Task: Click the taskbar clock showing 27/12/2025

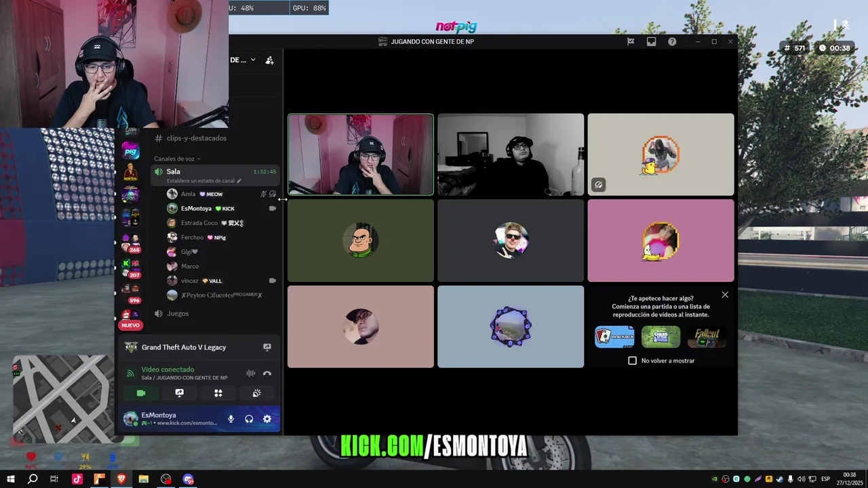Action: [x=850, y=479]
